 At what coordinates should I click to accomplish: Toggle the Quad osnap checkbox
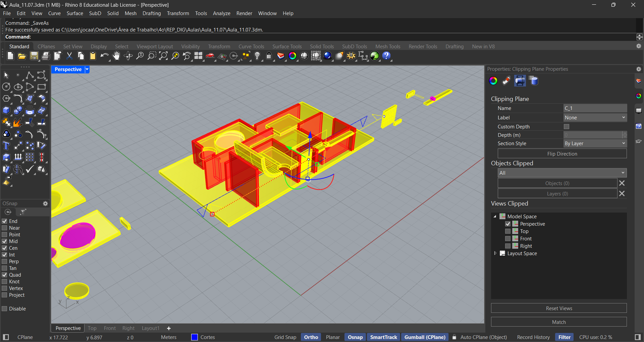(x=5, y=275)
